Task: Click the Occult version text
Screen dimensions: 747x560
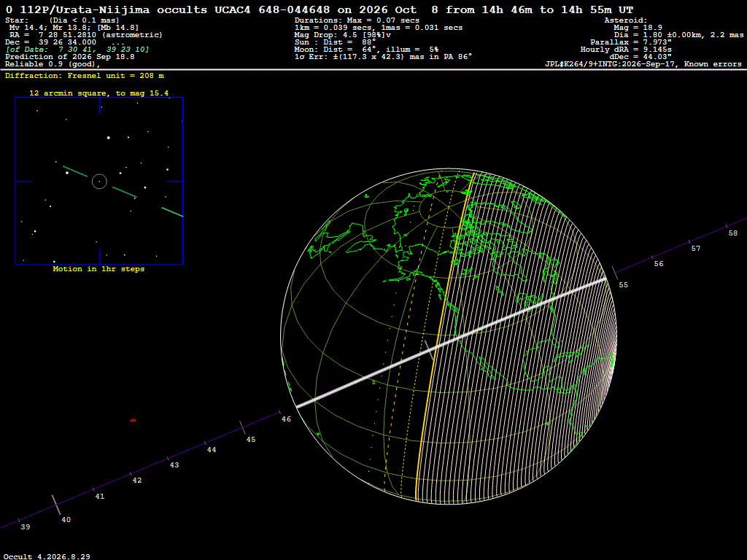Action: 46,556
